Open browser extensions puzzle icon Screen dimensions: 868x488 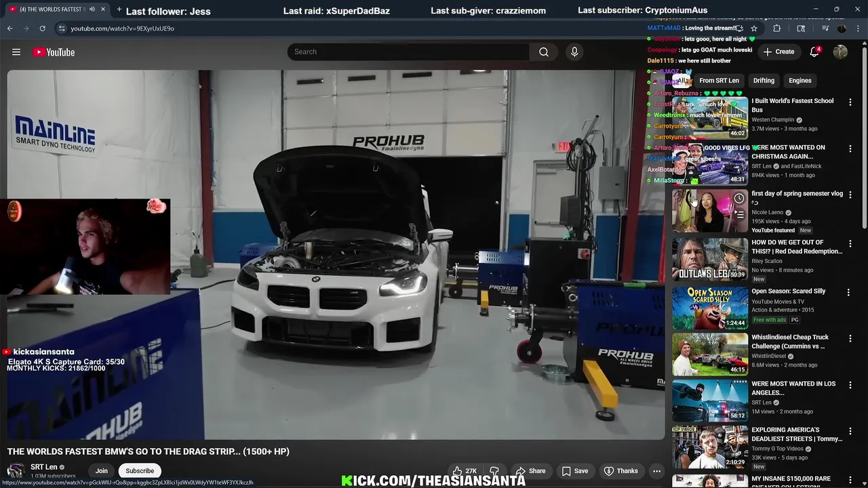pyautogui.click(x=776, y=28)
